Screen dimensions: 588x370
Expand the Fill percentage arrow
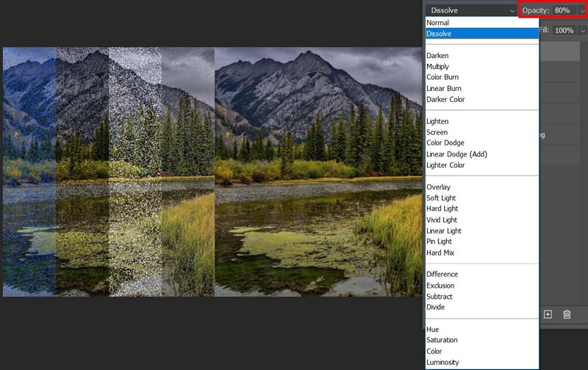tap(582, 30)
